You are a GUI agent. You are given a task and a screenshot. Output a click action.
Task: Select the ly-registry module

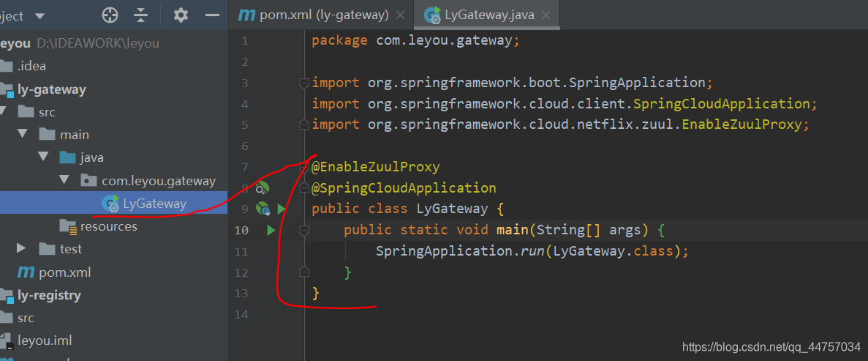click(x=49, y=295)
